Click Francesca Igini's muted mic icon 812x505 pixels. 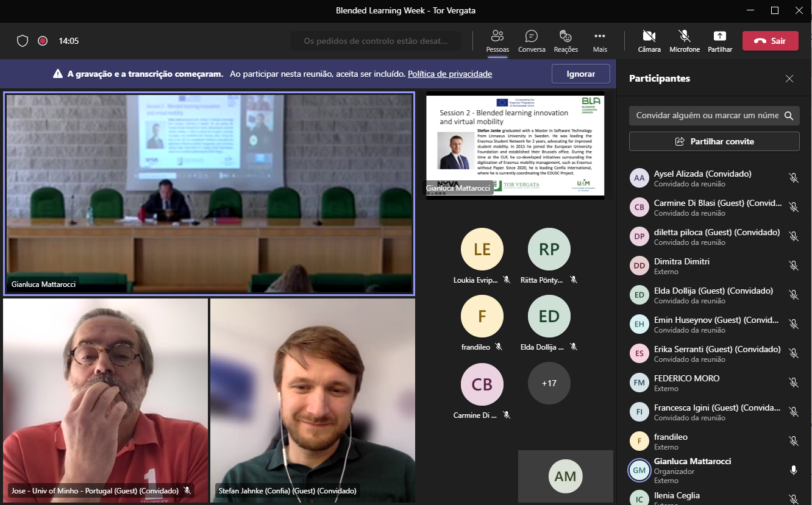point(793,412)
